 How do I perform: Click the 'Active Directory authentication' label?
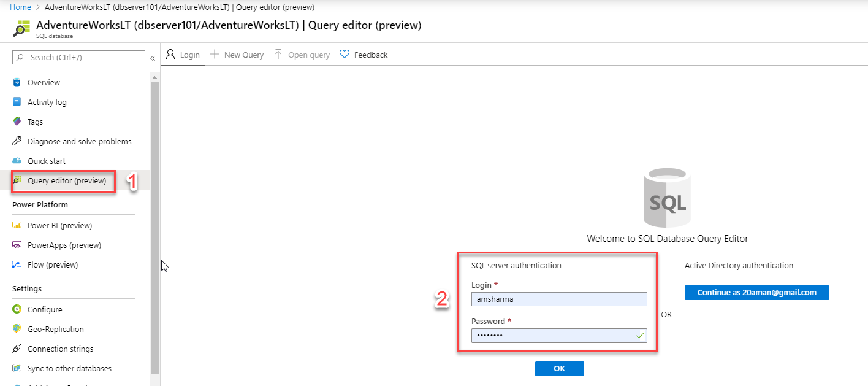(739, 266)
